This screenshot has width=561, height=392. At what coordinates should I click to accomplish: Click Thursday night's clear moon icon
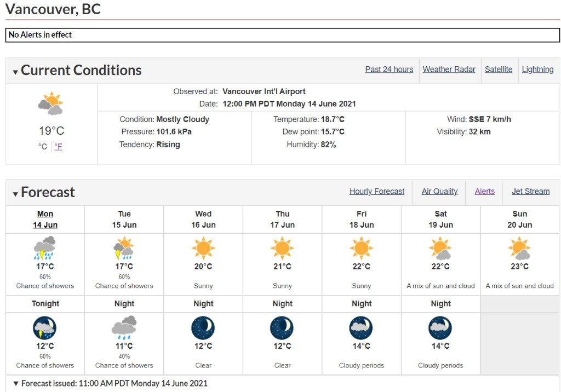tap(282, 327)
